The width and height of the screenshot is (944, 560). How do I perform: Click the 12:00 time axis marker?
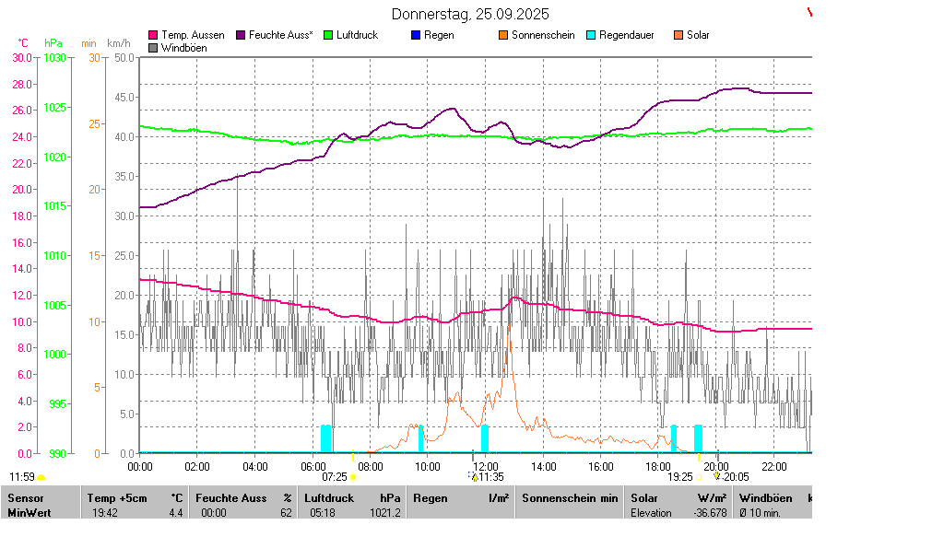coord(485,467)
